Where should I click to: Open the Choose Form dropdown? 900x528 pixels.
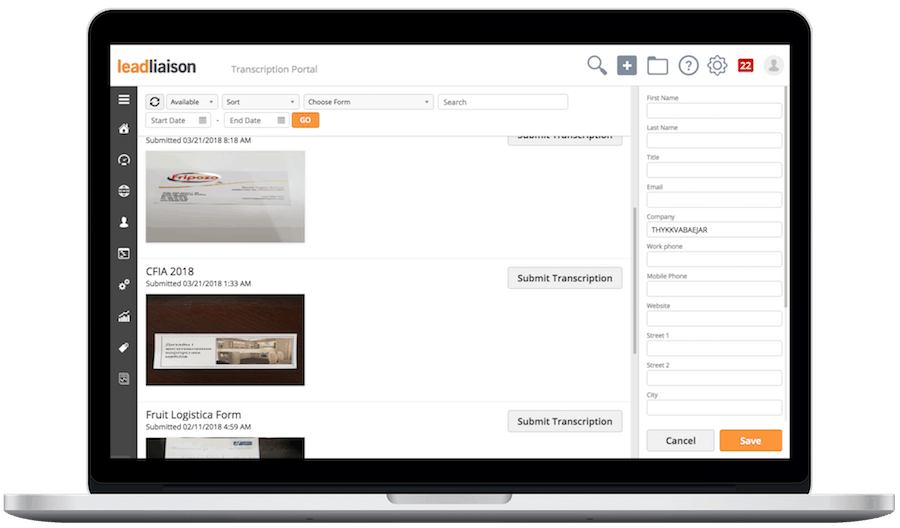368,102
